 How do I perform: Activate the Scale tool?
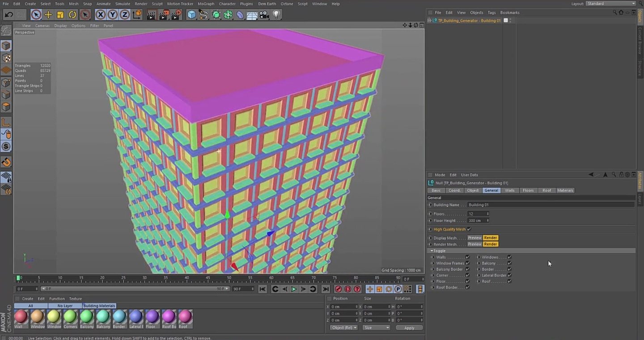[x=60, y=15]
